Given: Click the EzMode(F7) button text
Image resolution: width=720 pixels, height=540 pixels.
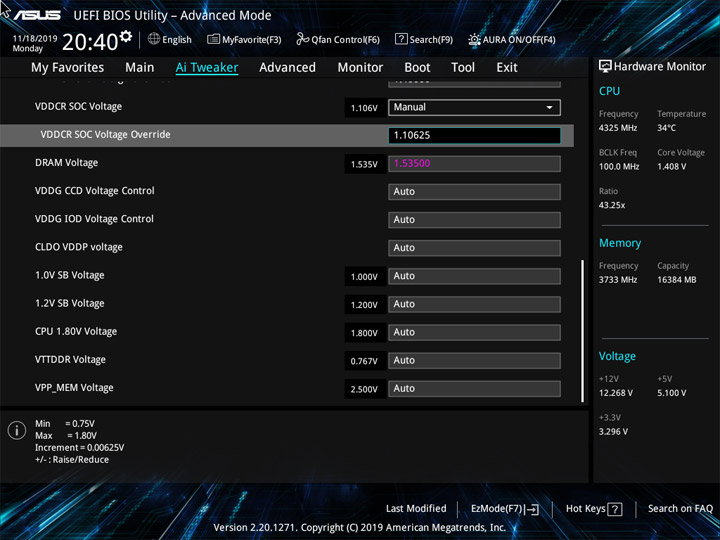Looking at the screenshot, I should click(496, 508).
